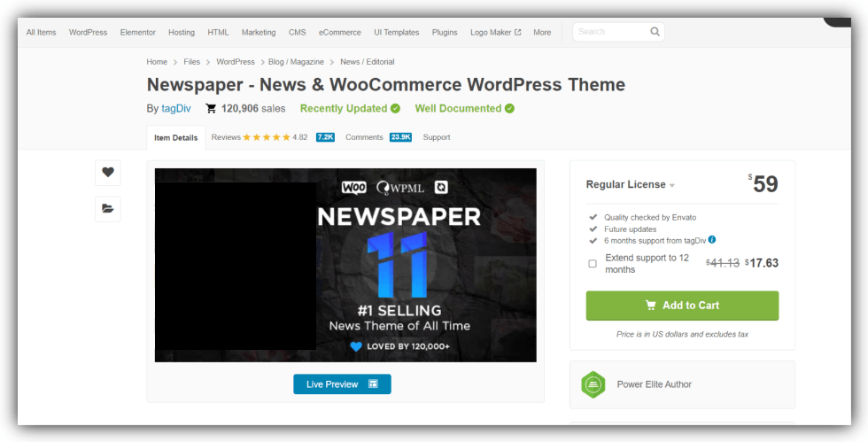Go to WordPress breadcrumb
Viewport: 868px width, 442px height.
(236, 62)
